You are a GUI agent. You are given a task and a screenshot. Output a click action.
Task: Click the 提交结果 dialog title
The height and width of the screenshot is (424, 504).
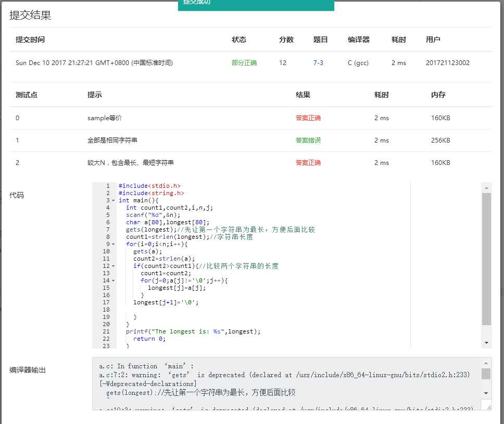30,15
